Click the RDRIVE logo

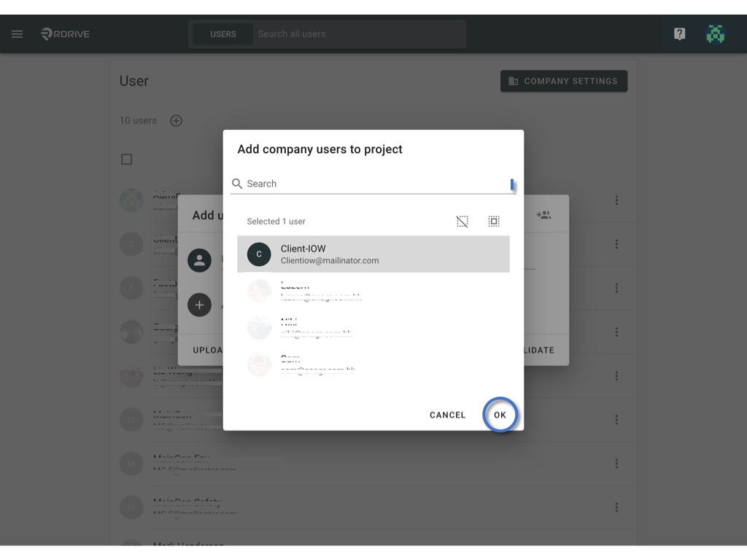(65, 34)
